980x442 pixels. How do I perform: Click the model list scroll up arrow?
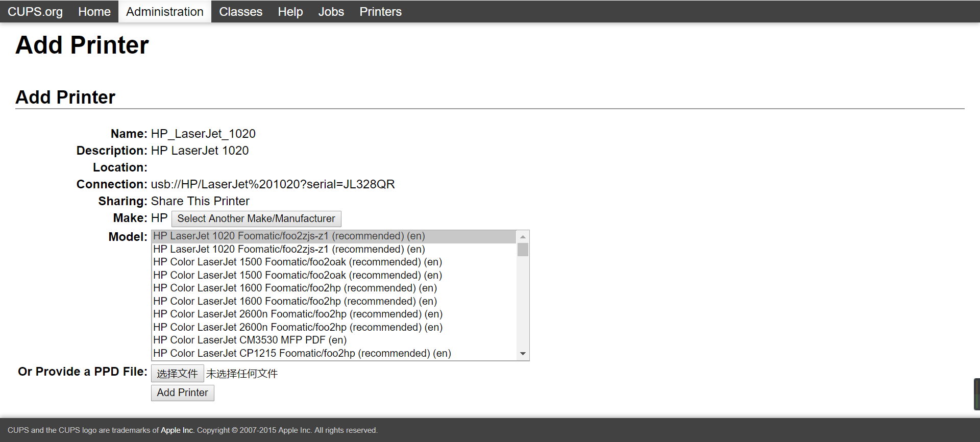523,236
